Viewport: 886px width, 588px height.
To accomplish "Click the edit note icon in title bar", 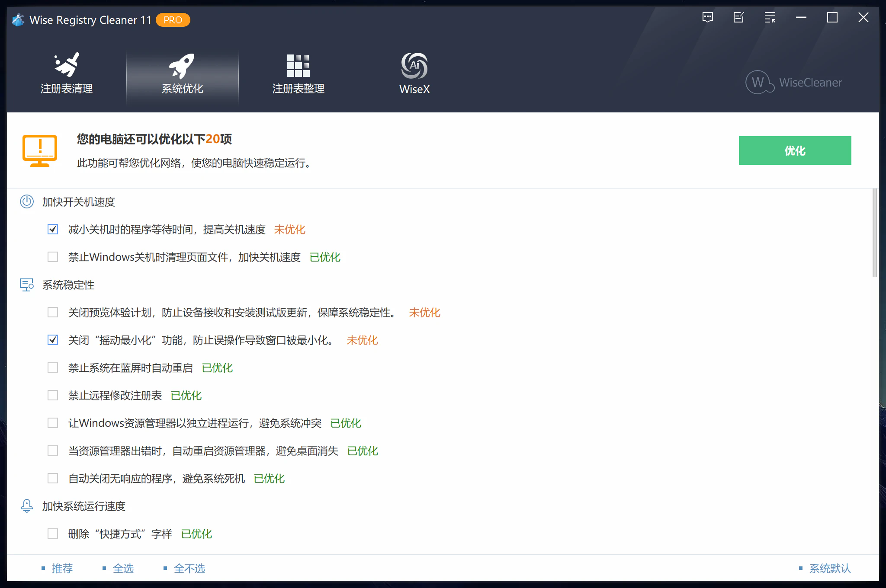I will [739, 18].
